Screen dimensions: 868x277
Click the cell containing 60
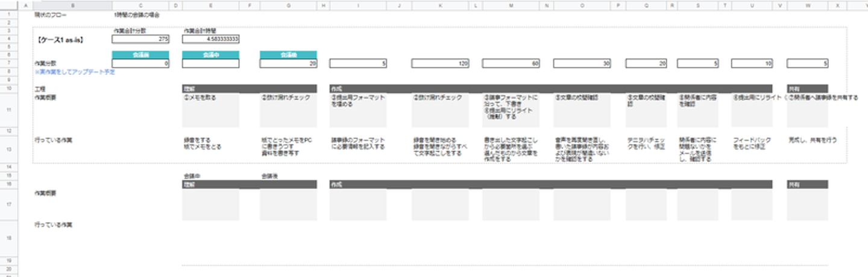(x=511, y=63)
